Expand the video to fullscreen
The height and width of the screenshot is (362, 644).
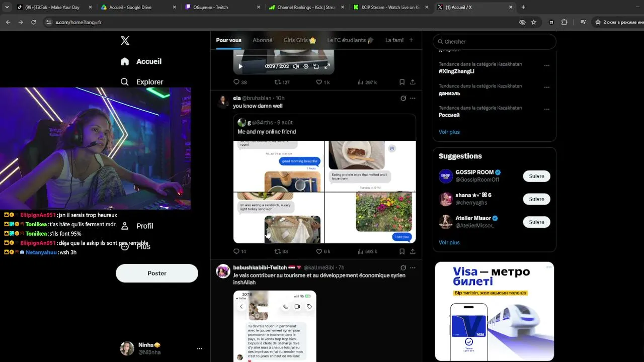click(x=327, y=66)
